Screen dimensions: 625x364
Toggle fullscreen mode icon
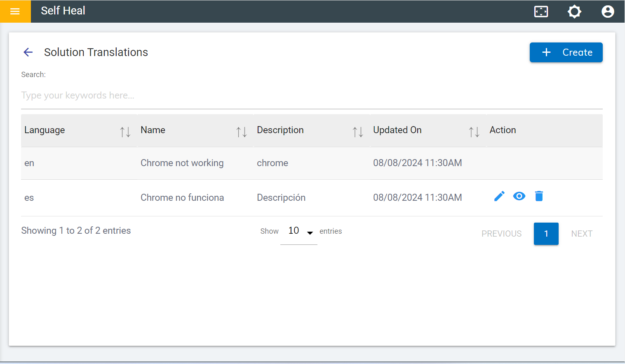(541, 11)
